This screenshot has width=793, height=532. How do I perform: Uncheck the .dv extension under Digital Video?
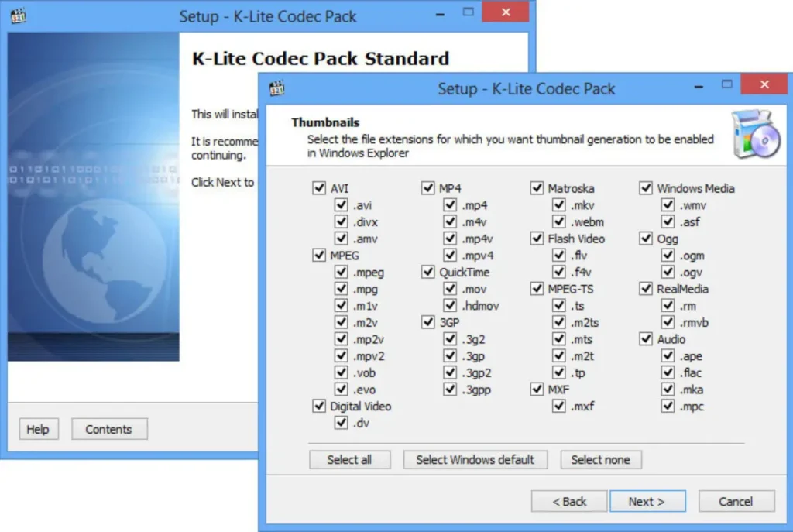pos(342,423)
